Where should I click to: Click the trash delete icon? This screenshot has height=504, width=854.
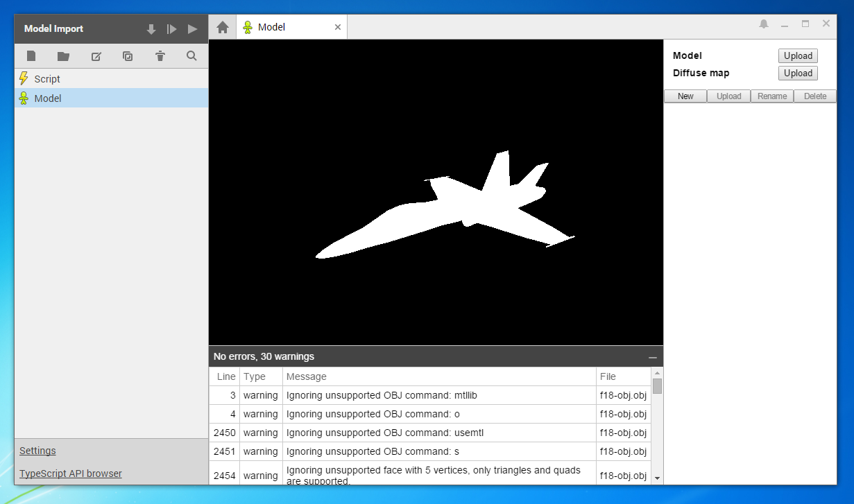[x=160, y=56]
